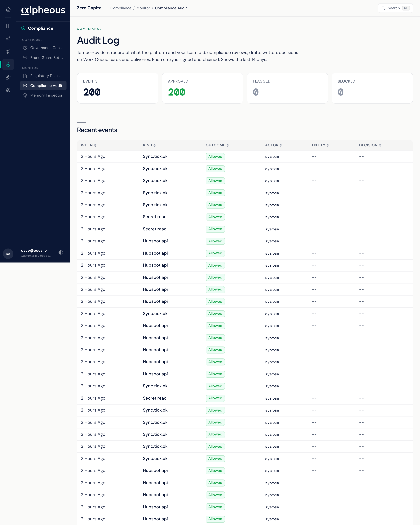Open the link integrations icon
This screenshot has width=420, height=525.
pos(8,77)
